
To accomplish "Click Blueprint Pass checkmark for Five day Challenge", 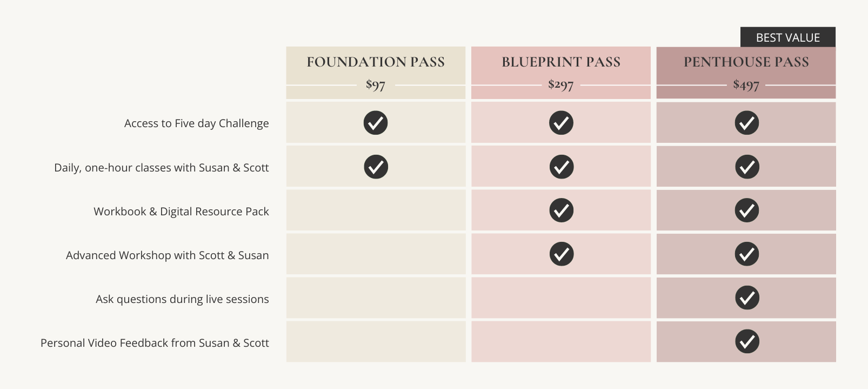I will point(561,123).
